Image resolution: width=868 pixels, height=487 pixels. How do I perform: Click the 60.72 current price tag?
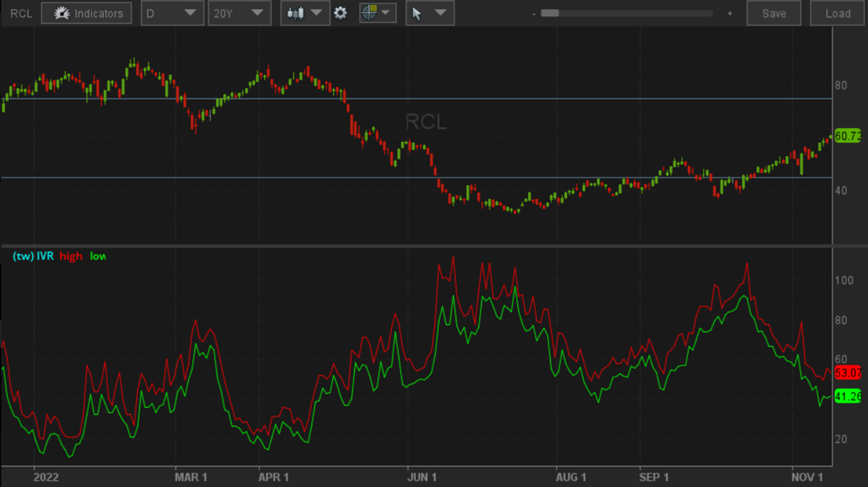point(848,137)
